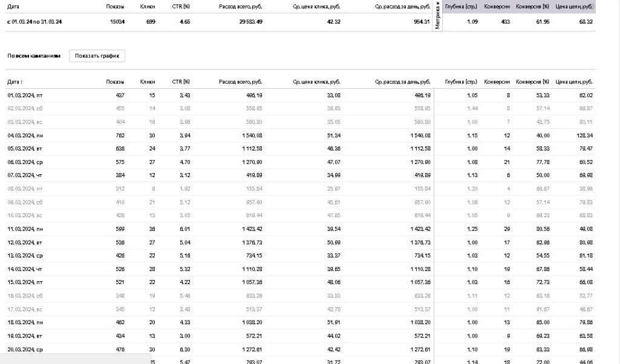Sort daily table by Клики column
Screen dimensions: 620x364
148,82
